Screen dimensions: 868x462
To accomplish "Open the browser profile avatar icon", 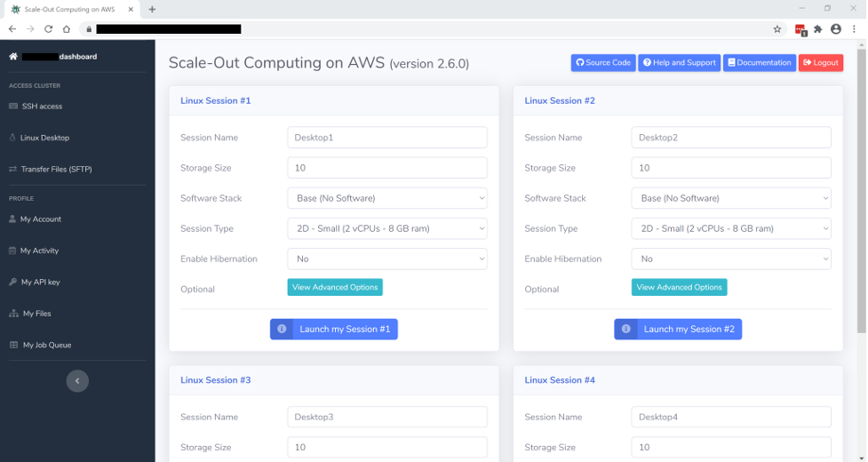I will click(x=836, y=29).
